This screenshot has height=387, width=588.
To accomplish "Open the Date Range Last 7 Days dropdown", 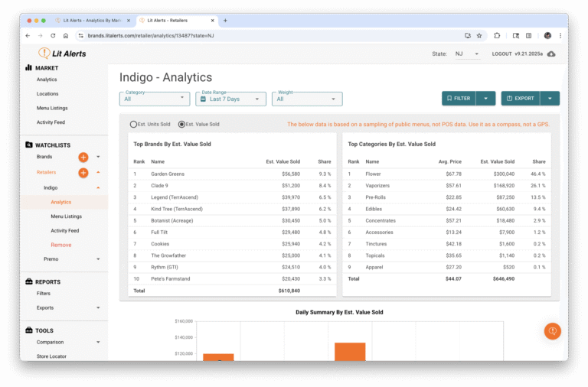I will point(230,99).
